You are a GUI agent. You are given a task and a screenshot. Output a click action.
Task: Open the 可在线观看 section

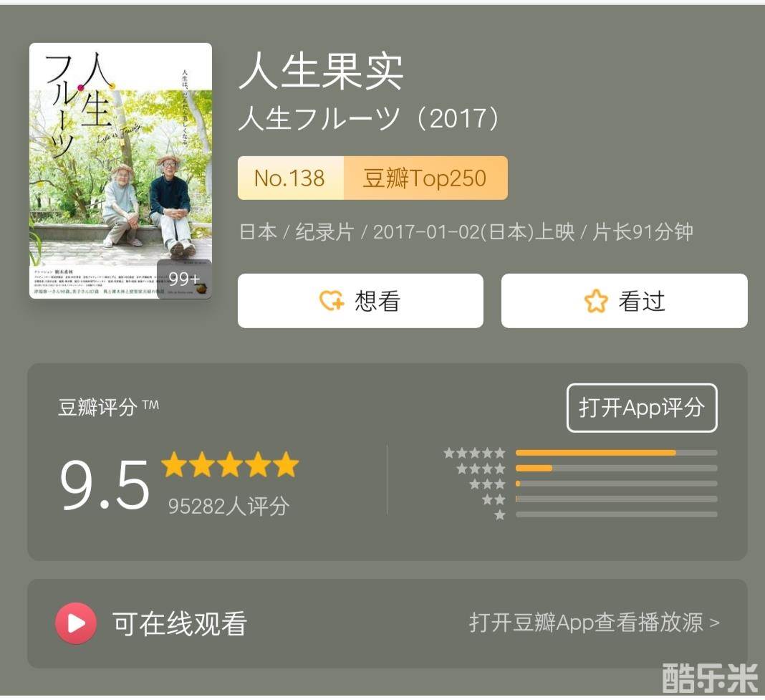pos(387,623)
